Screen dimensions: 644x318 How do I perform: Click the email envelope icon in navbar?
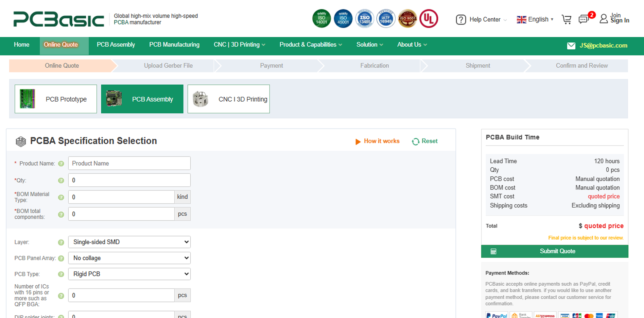[571, 46]
